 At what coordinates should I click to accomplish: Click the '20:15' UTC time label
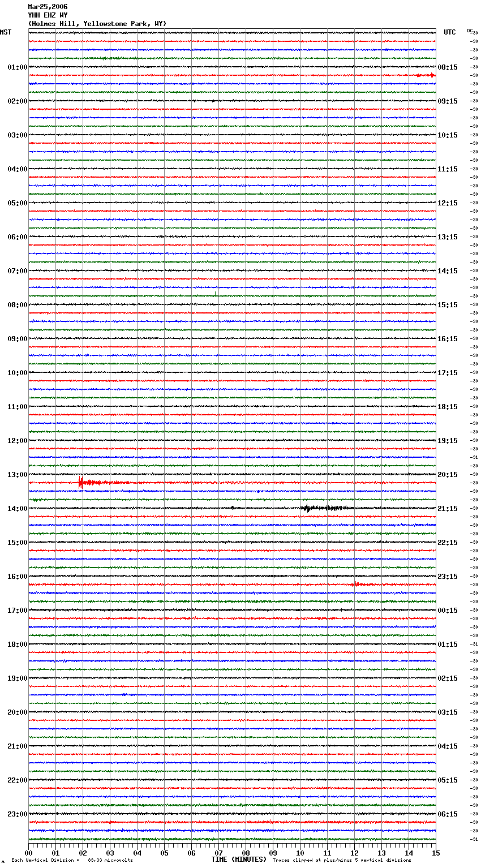[448, 475]
